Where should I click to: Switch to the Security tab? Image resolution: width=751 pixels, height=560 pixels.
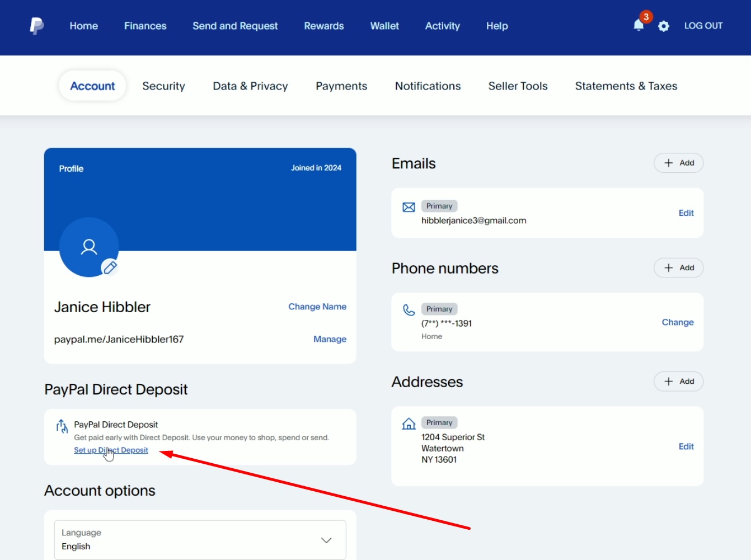[163, 86]
